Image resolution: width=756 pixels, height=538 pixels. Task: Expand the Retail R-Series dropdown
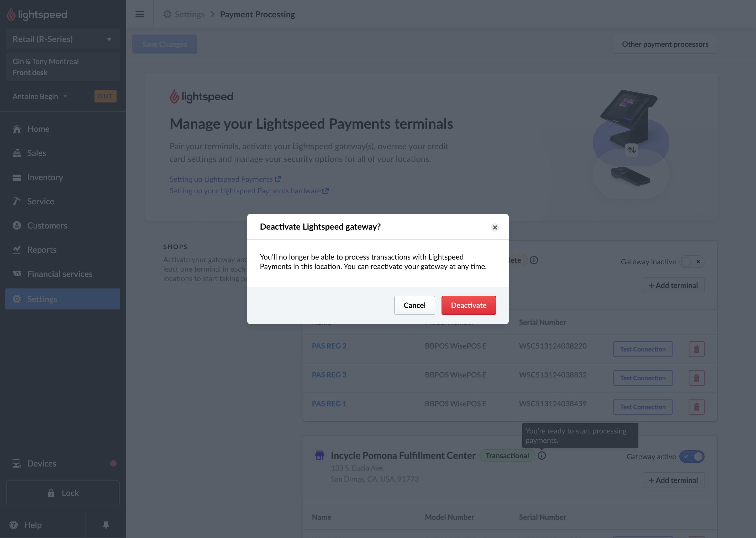pos(62,39)
